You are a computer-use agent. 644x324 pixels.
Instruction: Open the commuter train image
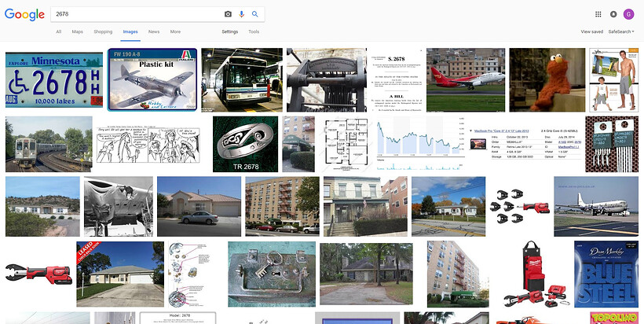[x=49, y=144]
